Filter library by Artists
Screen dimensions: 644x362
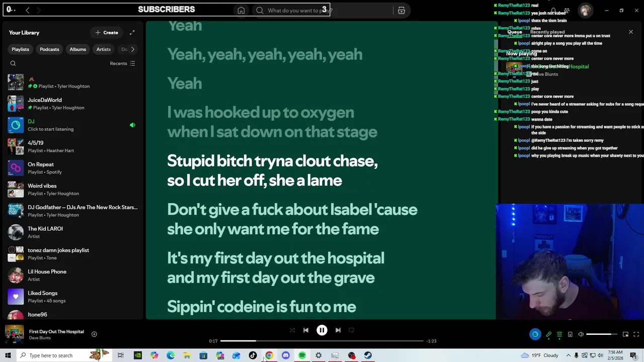tap(103, 49)
